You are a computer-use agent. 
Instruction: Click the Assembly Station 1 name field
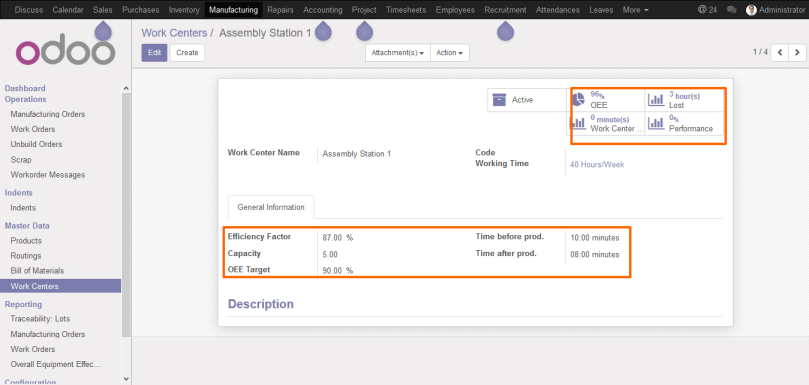[x=357, y=154]
